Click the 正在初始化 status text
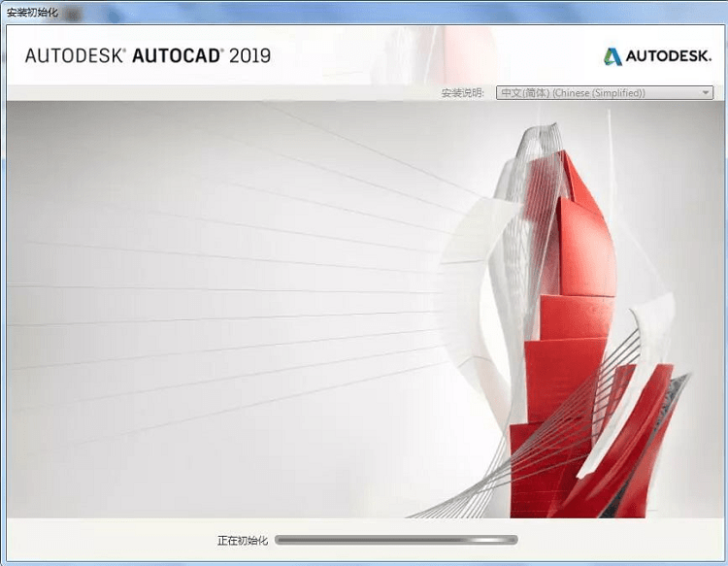This screenshot has width=728, height=566. coord(243,541)
